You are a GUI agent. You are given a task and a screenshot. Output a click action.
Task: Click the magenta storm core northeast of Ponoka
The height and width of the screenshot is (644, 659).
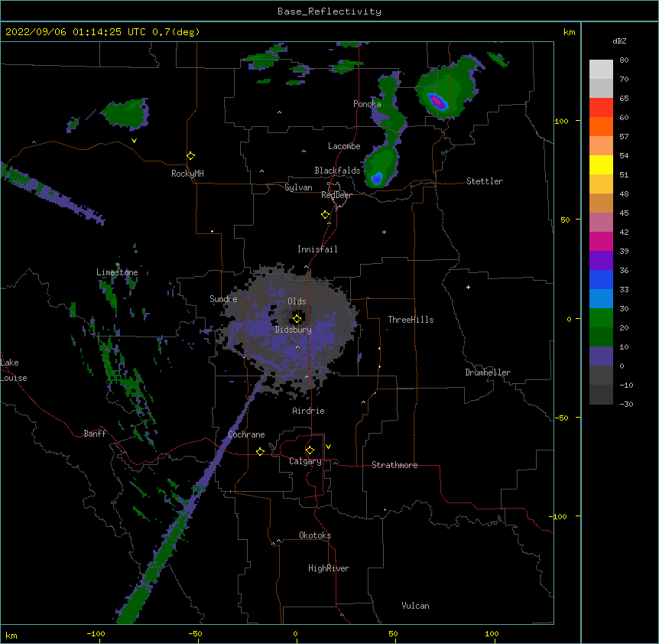pyautogui.click(x=437, y=101)
